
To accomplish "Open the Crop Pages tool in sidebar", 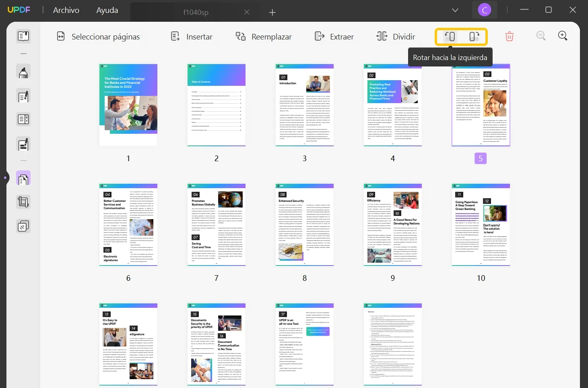I will coord(23,202).
